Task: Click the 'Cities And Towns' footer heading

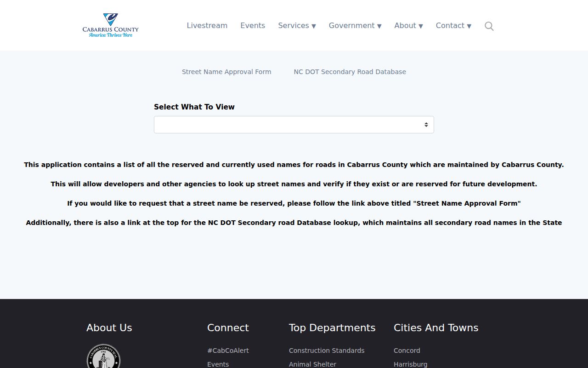Action: click(x=436, y=328)
